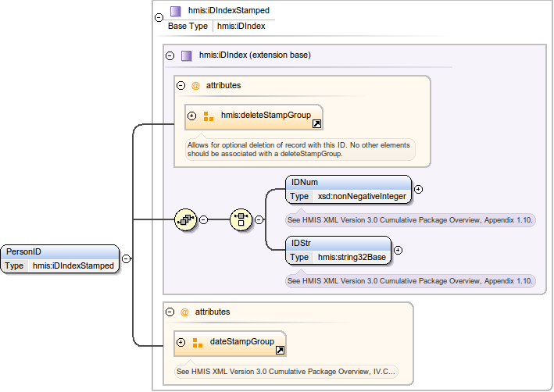
Task: Expand the IDNum element details
Action: pyautogui.click(x=418, y=189)
